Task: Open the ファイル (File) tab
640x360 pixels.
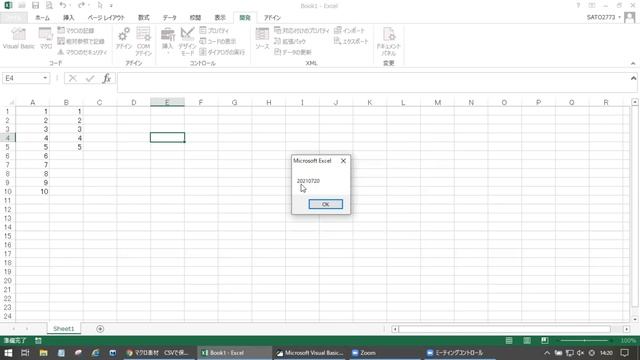Action: (13, 18)
